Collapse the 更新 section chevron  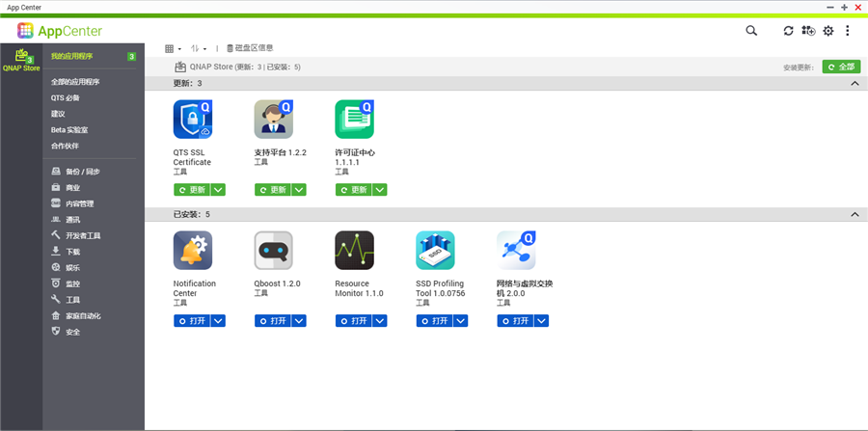pos(854,84)
